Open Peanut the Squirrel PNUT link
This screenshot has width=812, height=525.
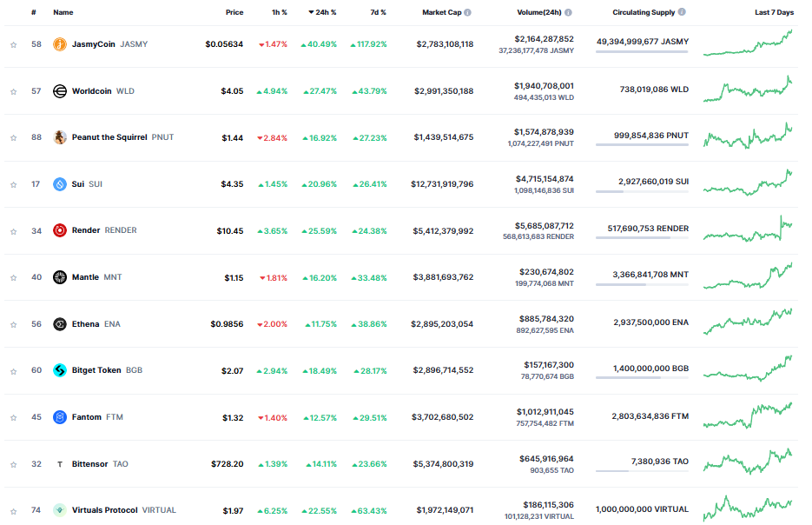coord(122,137)
